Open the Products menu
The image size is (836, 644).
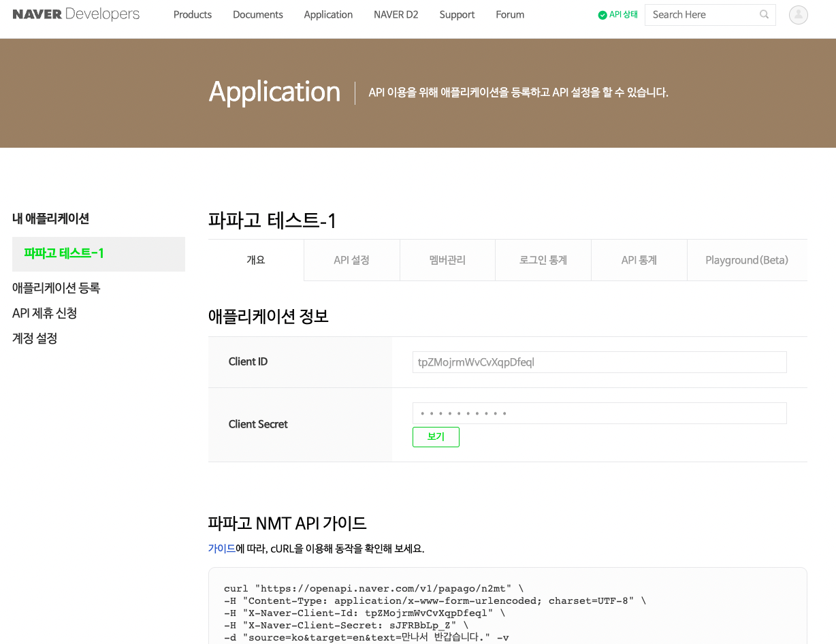(x=193, y=14)
